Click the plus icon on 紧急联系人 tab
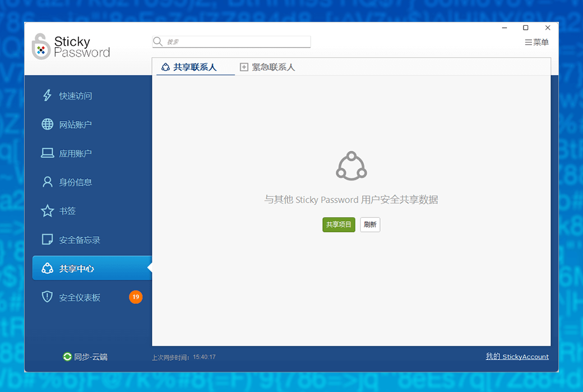The width and height of the screenshot is (583, 392). [x=244, y=67]
